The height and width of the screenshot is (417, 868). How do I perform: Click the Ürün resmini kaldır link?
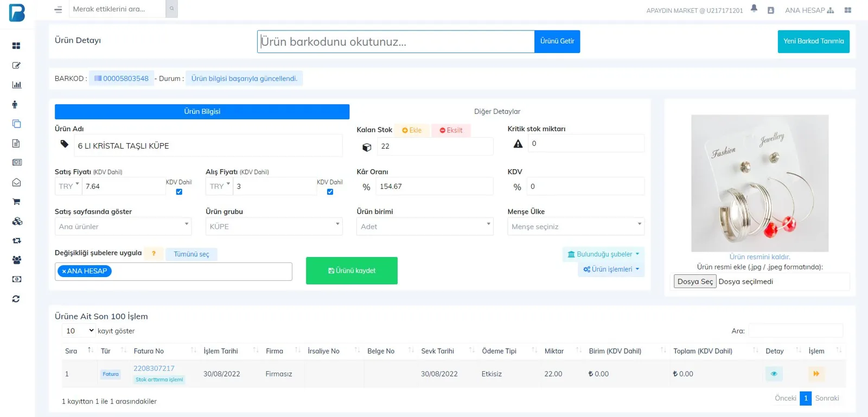pos(759,257)
